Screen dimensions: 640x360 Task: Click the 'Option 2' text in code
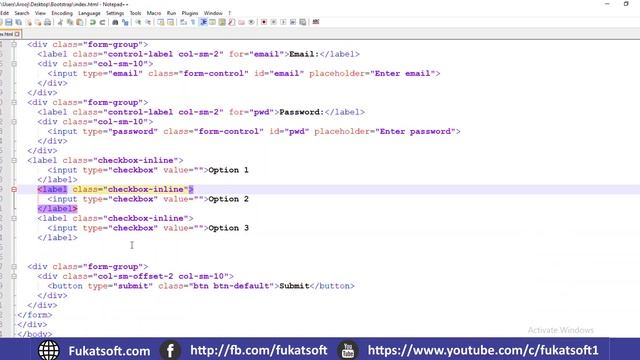229,199
